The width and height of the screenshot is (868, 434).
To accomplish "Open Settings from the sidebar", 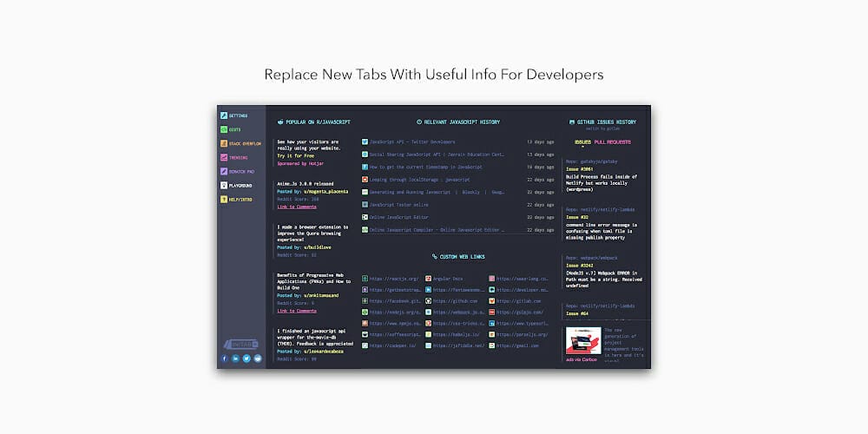I will point(234,115).
